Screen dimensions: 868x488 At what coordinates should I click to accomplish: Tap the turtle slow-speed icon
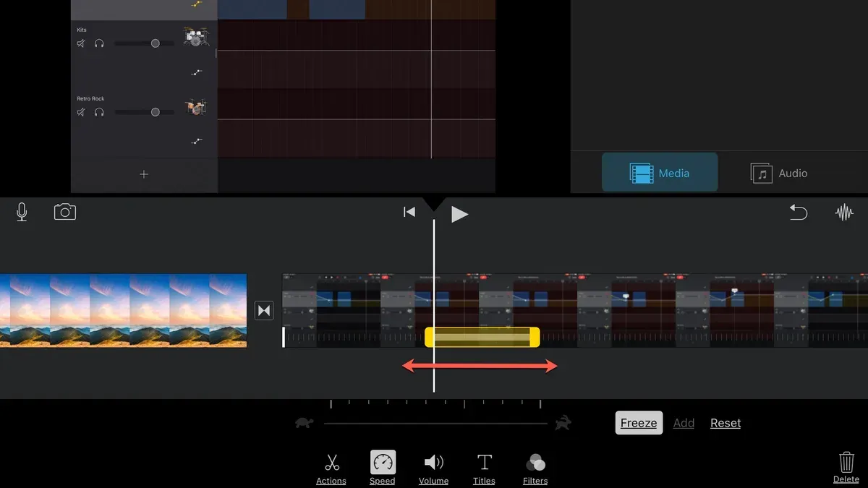(x=305, y=423)
